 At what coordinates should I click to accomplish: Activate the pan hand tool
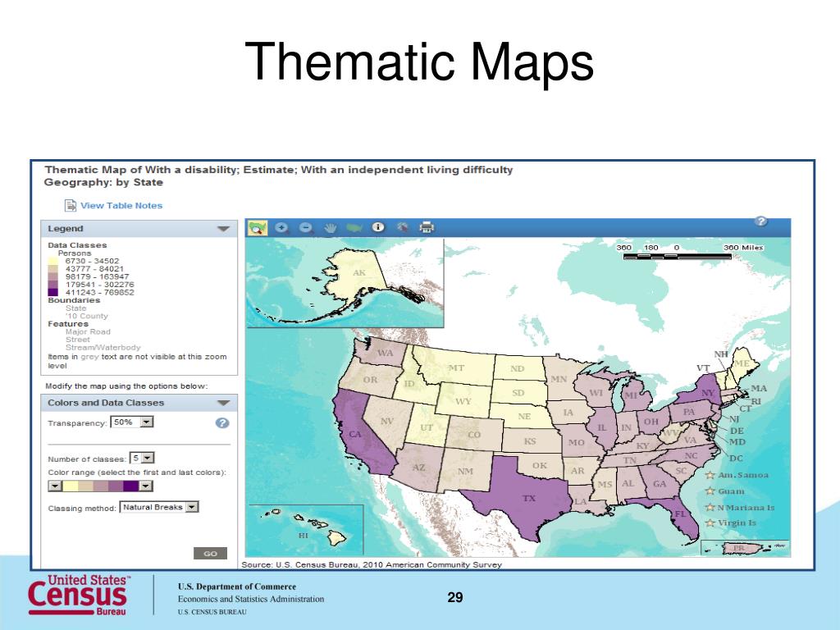[x=331, y=228]
